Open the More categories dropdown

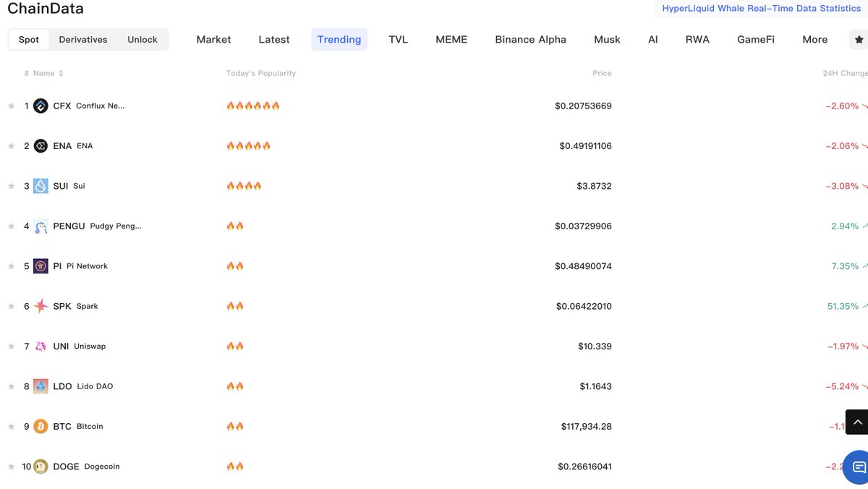pyautogui.click(x=814, y=40)
